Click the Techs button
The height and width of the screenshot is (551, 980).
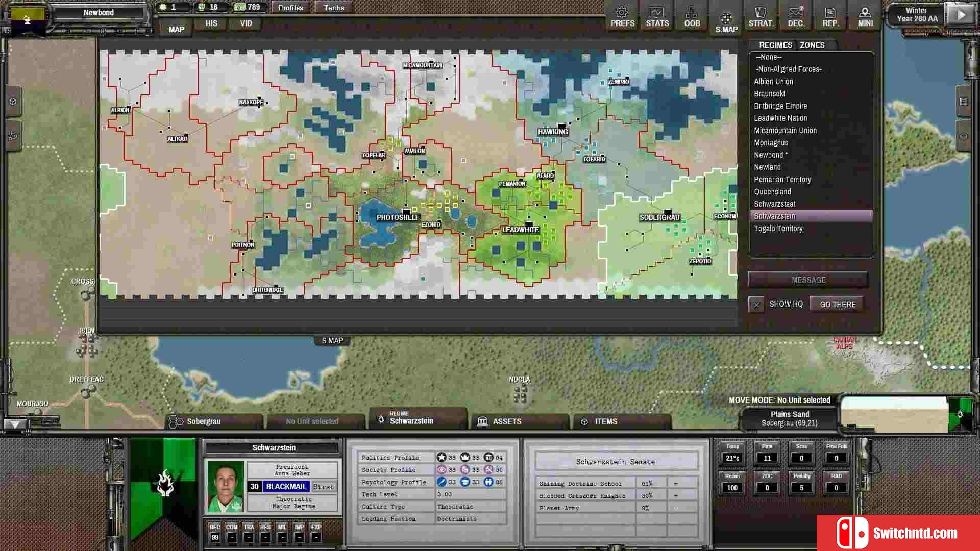click(334, 8)
